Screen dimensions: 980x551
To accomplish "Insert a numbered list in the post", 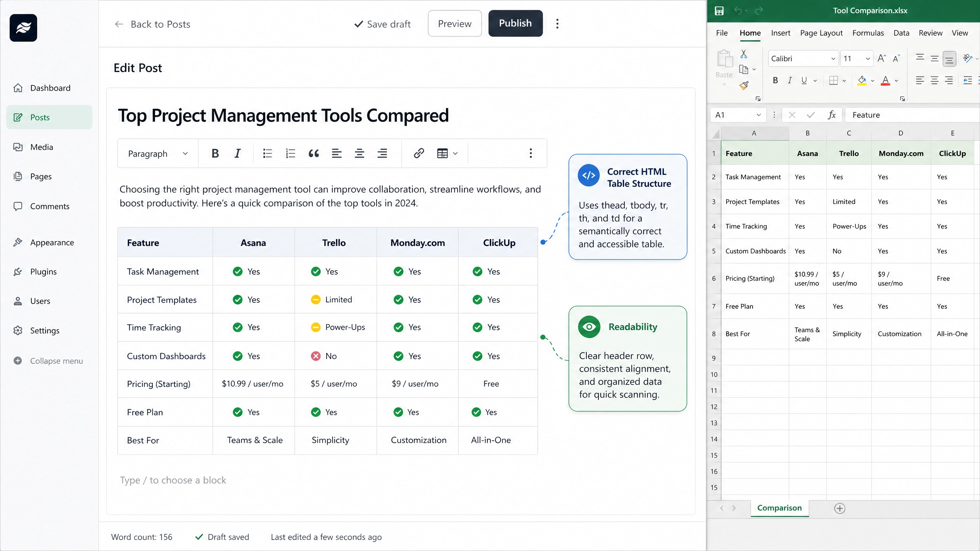I will coord(291,153).
